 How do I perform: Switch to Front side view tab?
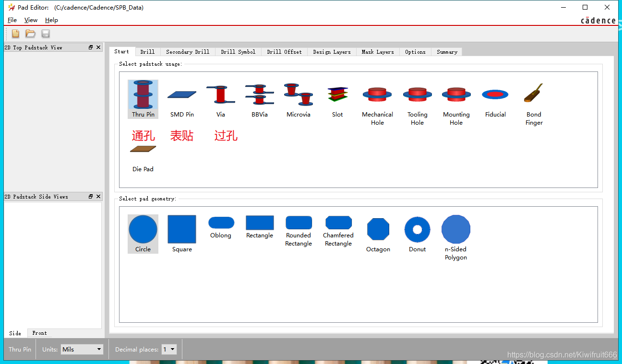point(39,333)
